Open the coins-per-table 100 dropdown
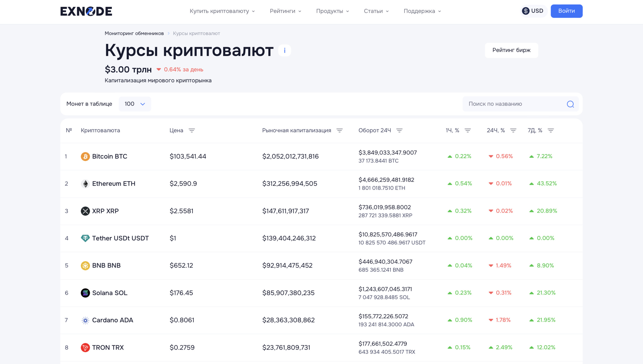Viewport: 643px width, 364px height. coord(135,104)
